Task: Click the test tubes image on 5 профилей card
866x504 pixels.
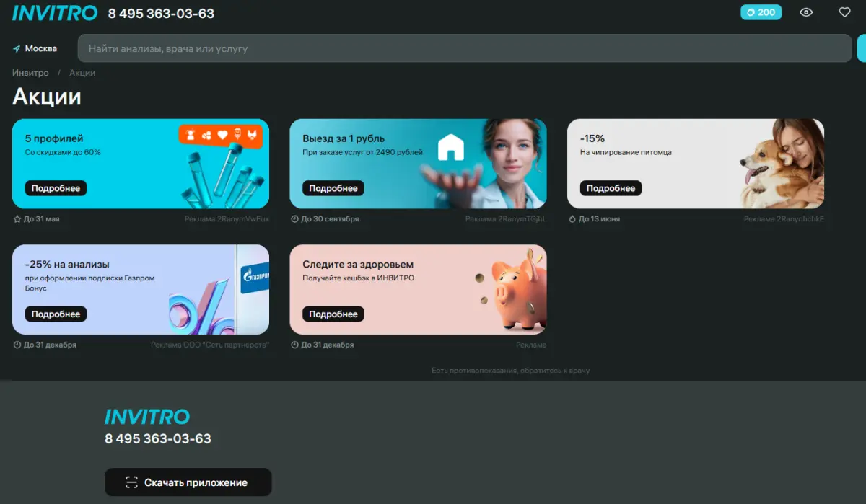Action: (222, 177)
